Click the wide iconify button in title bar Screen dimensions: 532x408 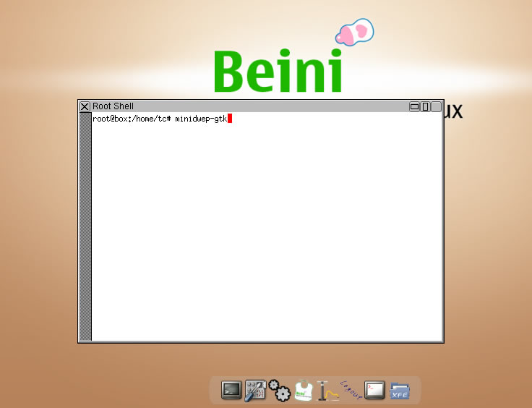[414, 106]
